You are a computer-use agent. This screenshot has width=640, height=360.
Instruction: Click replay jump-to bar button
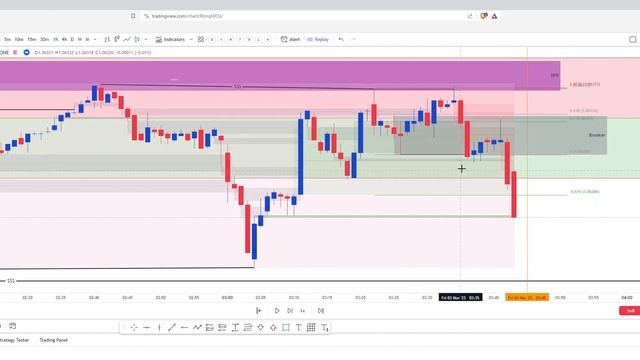[259, 311]
